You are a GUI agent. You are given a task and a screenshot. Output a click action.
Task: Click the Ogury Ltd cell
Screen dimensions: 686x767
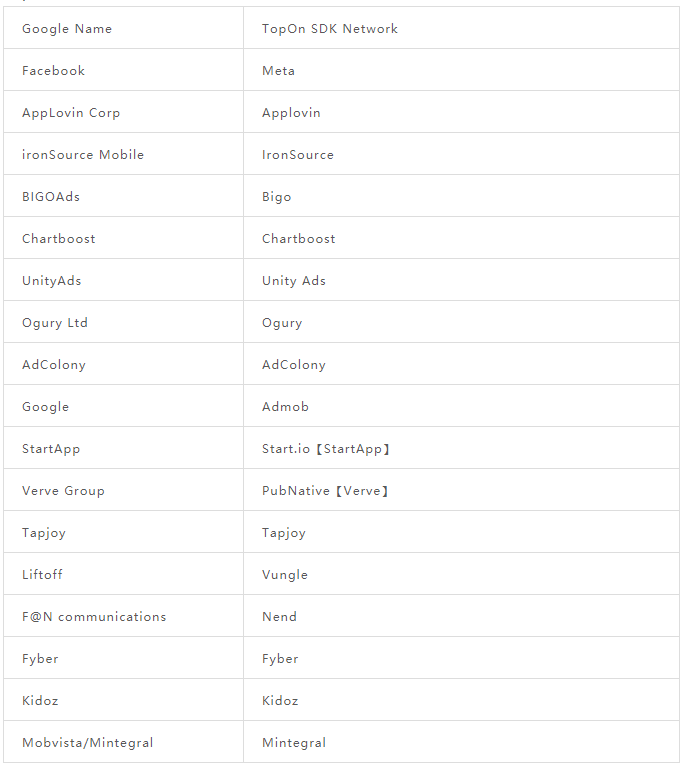(x=123, y=322)
